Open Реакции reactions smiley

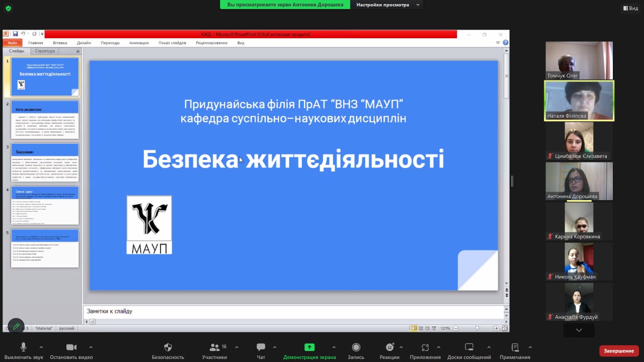(389, 347)
